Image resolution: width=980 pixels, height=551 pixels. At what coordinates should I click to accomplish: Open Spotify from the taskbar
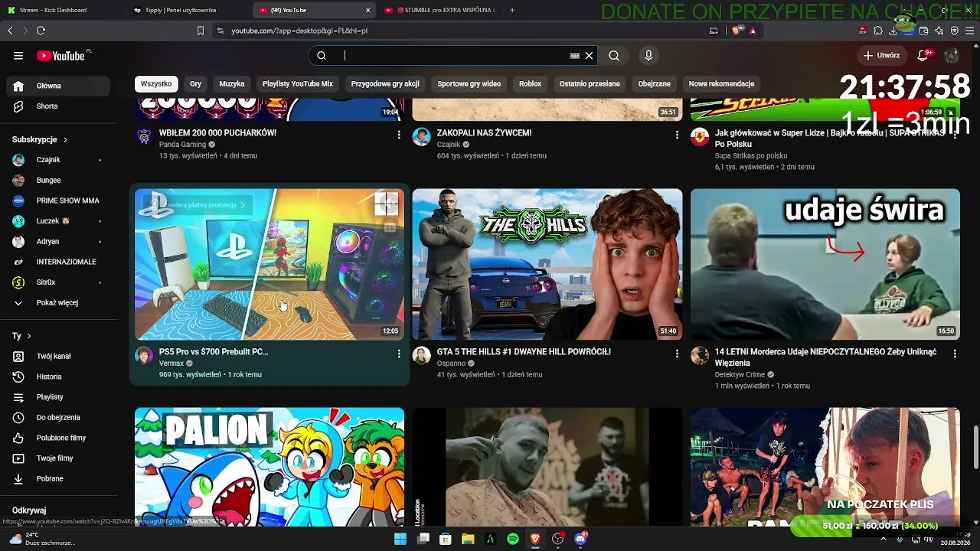513,539
